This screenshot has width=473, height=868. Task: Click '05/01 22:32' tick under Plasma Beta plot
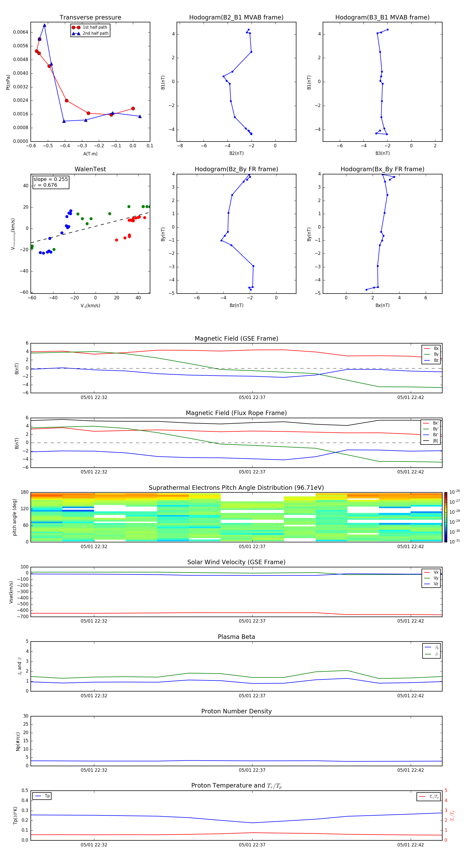pos(94,695)
